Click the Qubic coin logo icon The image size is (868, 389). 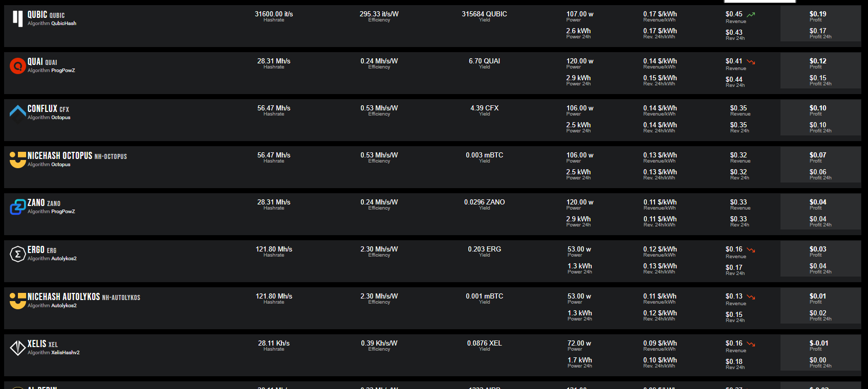click(17, 18)
